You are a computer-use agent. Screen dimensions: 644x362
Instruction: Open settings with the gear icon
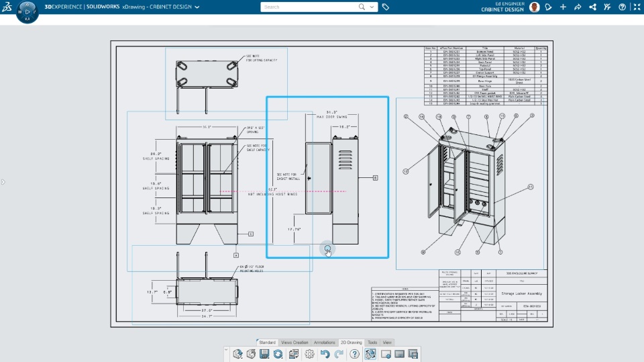tap(309, 354)
